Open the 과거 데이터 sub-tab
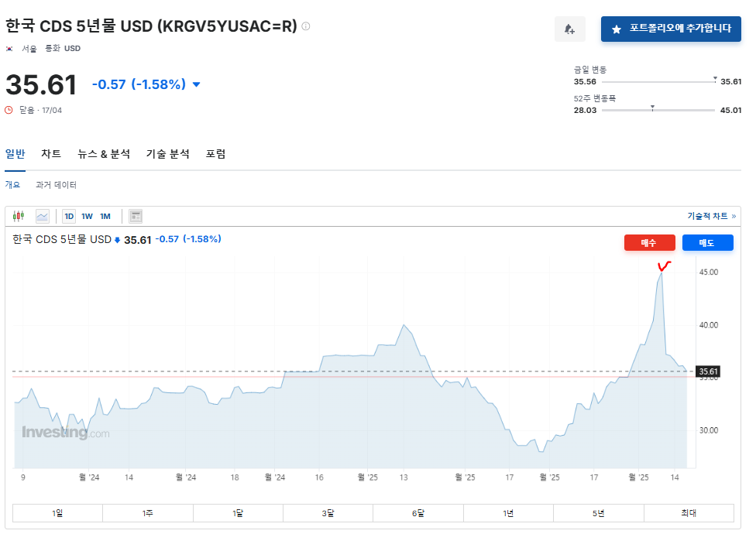The width and height of the screenshot is (756, 534). 56,185
